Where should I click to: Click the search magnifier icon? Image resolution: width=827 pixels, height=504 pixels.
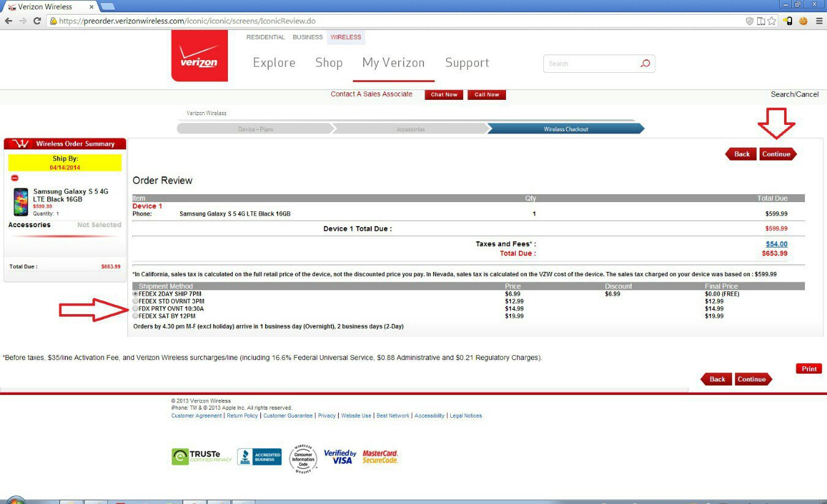[x=645, y=63]
